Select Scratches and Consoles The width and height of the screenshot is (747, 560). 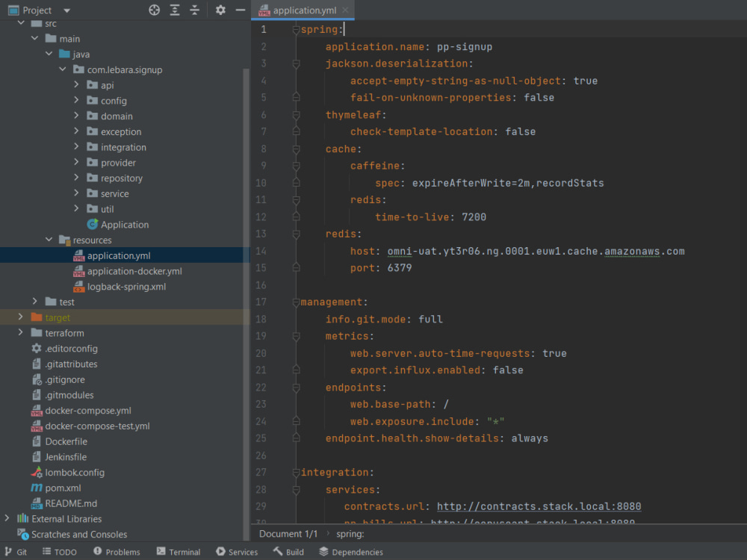point(72,535)
